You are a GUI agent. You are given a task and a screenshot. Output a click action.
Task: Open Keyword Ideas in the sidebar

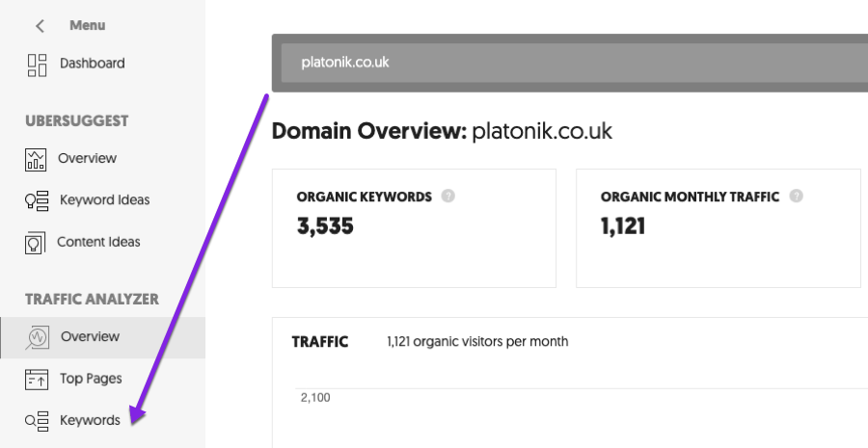pyautogui.click(x=104, y=200)
